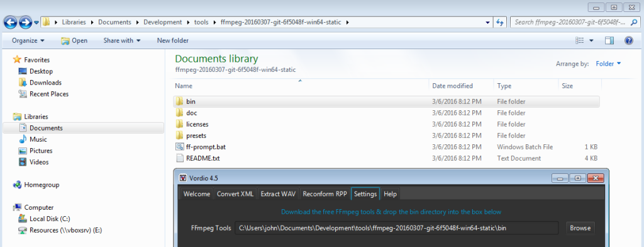The width and height of the screenshot is (644, 247).
Task: Go forward with the Explorer forward arrow
Action: 25,23
